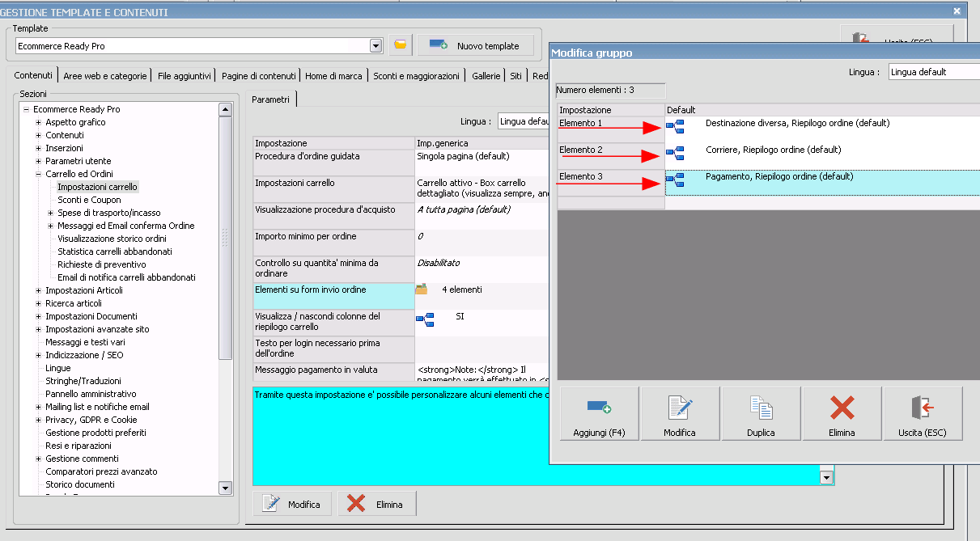Screen dimensions: 980x541
Task: Expand Mailing list e notifiche email node
Action: pyautogui.click(x=38, y=407)
